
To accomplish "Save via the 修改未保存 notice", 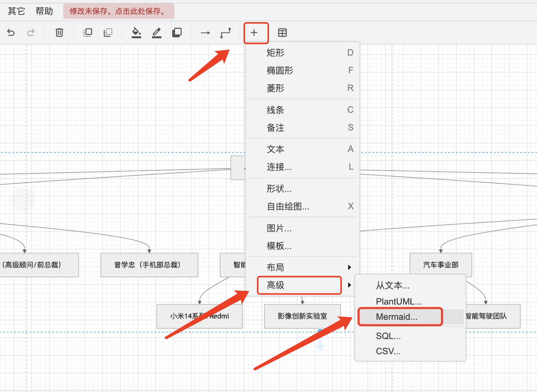I will click(119, 11).
